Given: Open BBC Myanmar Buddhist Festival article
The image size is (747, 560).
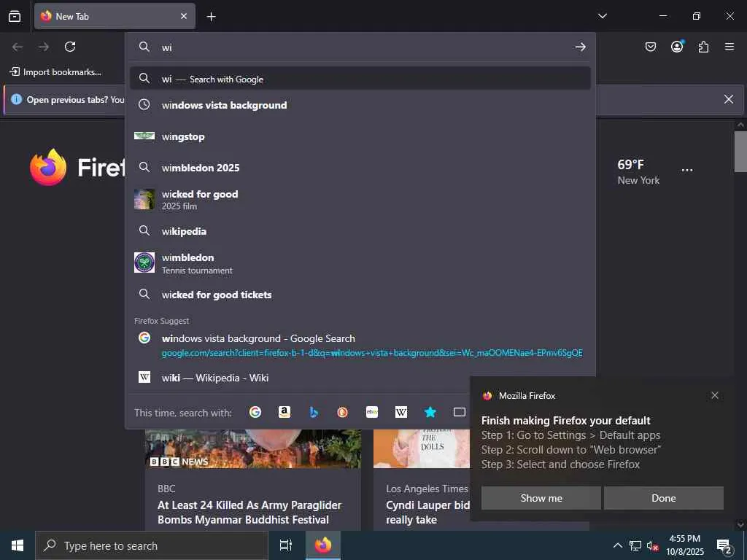Looking at the screenshot, I should 249,513.
